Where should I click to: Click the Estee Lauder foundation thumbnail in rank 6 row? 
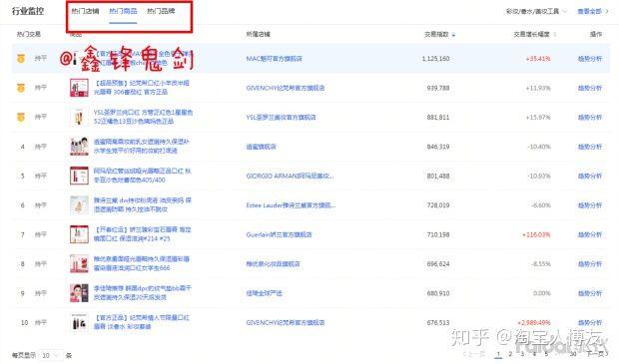pos(79,205)
